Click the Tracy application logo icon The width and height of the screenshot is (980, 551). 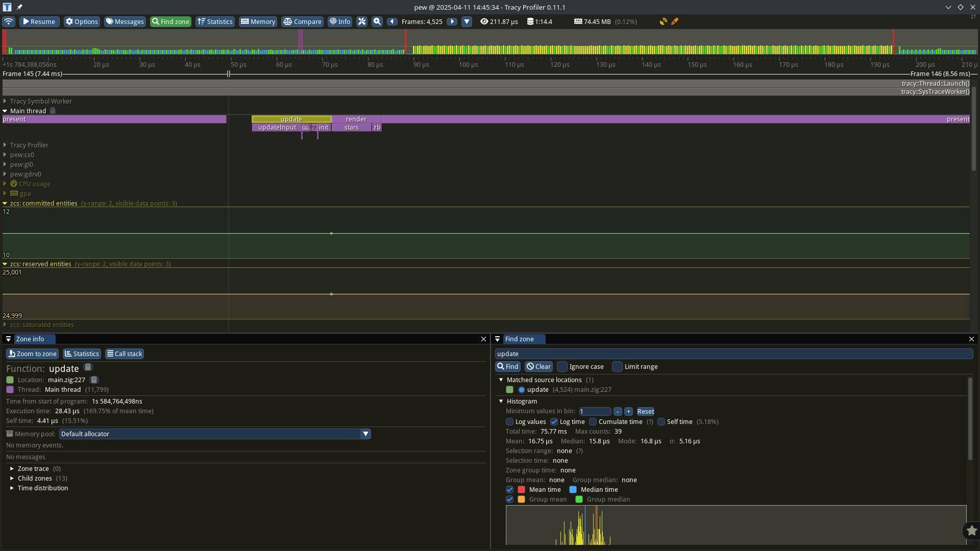coord(7,7)
